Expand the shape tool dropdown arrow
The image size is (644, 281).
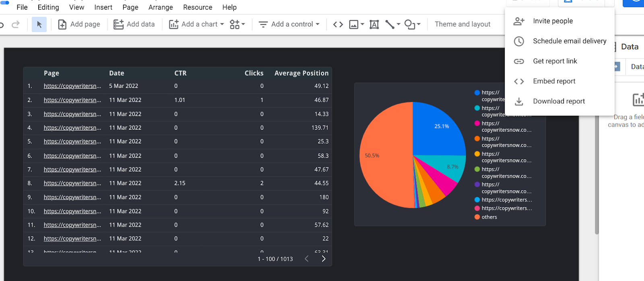(419, 25)
